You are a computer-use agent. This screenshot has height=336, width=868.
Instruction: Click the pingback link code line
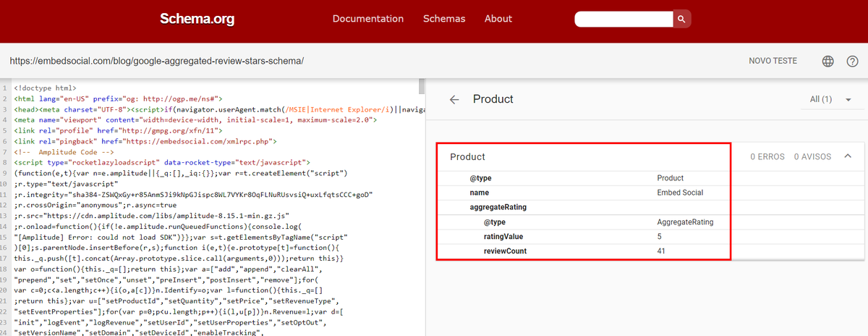click(145, 142)
